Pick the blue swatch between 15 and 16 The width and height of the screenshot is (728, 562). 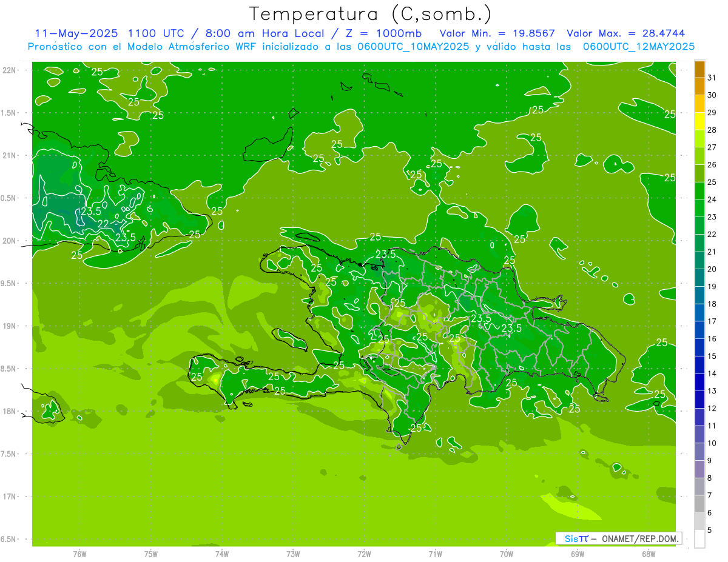click(x=699, y=347)
